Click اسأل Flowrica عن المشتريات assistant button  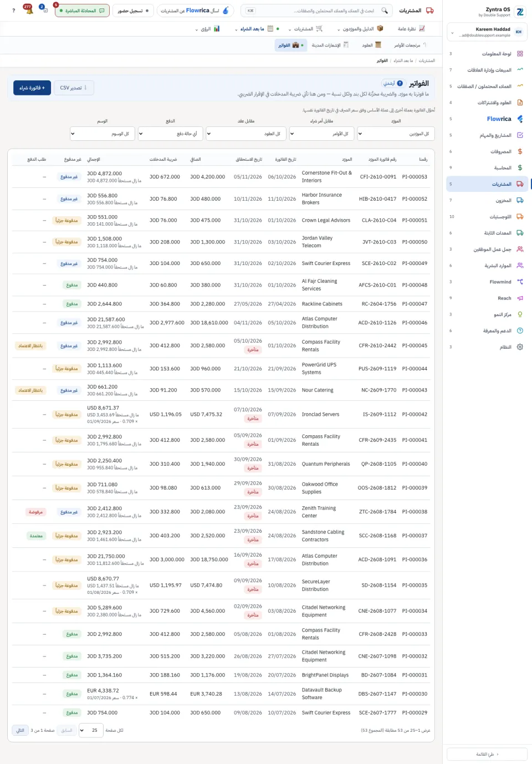tap(195, 11)
